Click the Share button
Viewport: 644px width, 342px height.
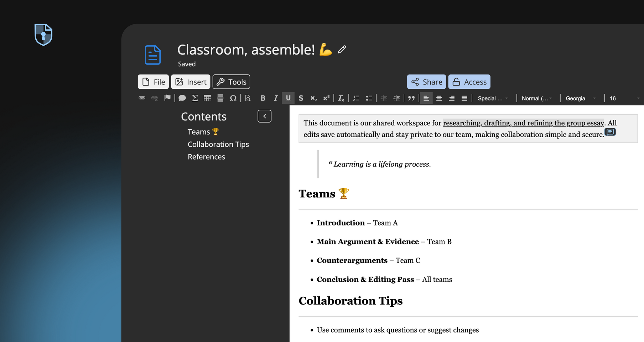point(426,82)
